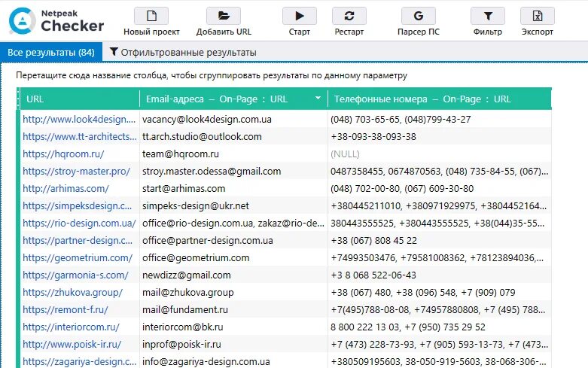Select phone cell +38-093-38-093-38
This screenshot has width=588, height=368.
pos(440,136)
